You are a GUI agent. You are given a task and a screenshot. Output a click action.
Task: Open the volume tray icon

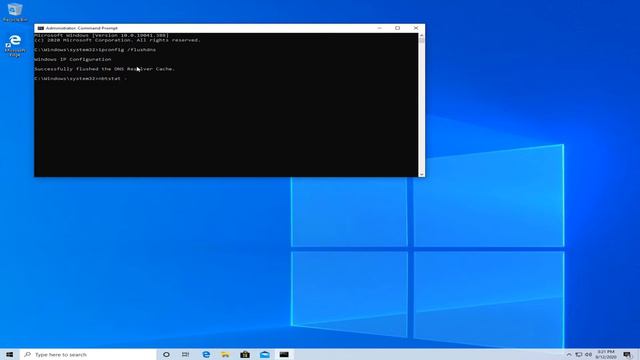(x=588, y=354)
